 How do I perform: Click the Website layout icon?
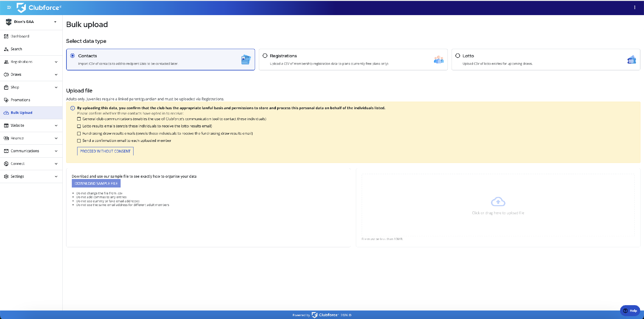point(6,126)
